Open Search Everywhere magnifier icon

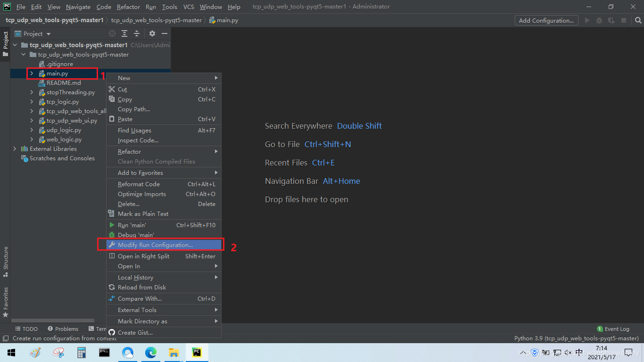638,20
